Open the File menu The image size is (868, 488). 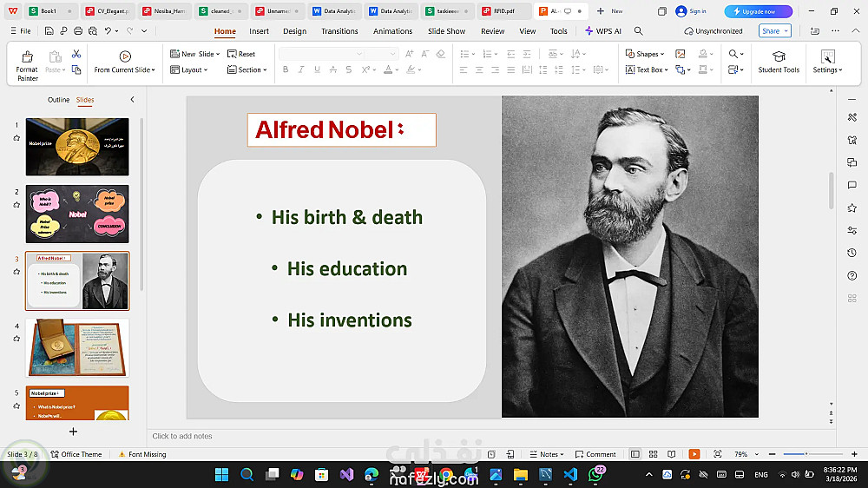(x=21, y=31)
